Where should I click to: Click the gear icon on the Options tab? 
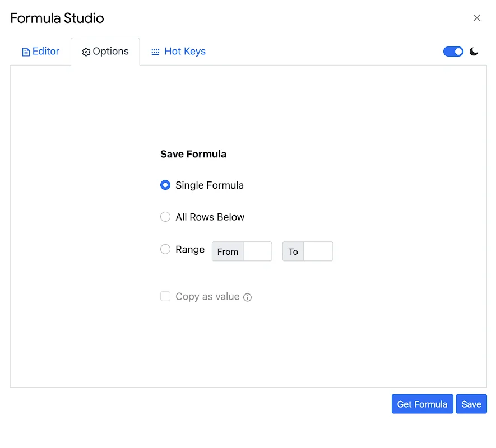coord(86,52)
